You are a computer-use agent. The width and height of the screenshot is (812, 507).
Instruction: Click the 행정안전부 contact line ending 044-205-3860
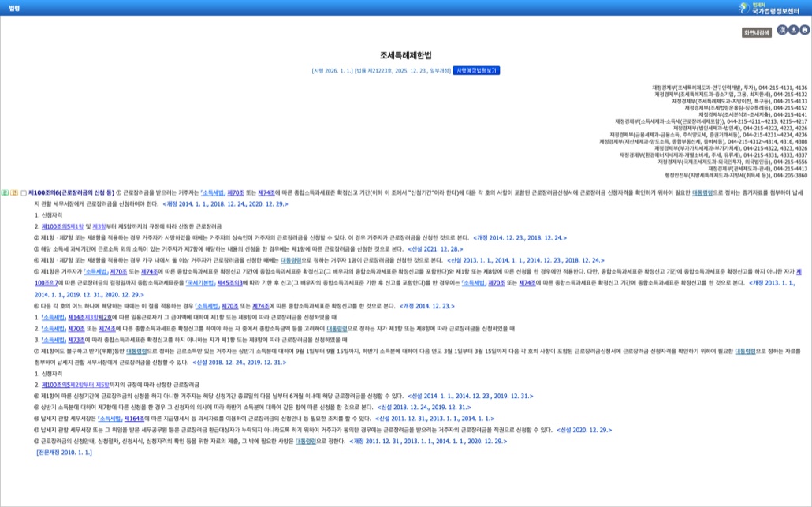pos(736,175)
